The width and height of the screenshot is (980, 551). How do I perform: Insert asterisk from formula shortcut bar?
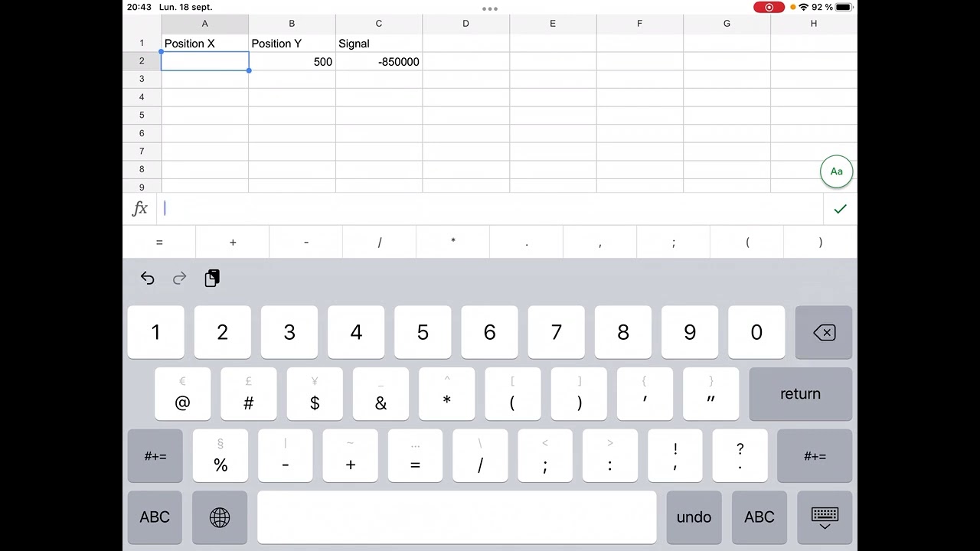(453, 243)
